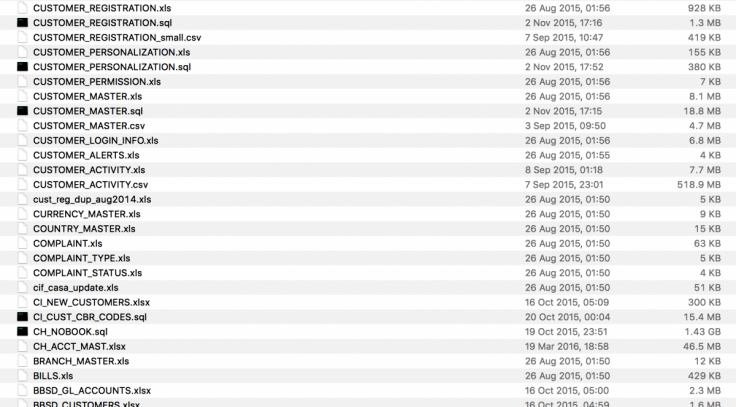Click the cust_reg_dup_aug2014.xls file name

[92, 200]
